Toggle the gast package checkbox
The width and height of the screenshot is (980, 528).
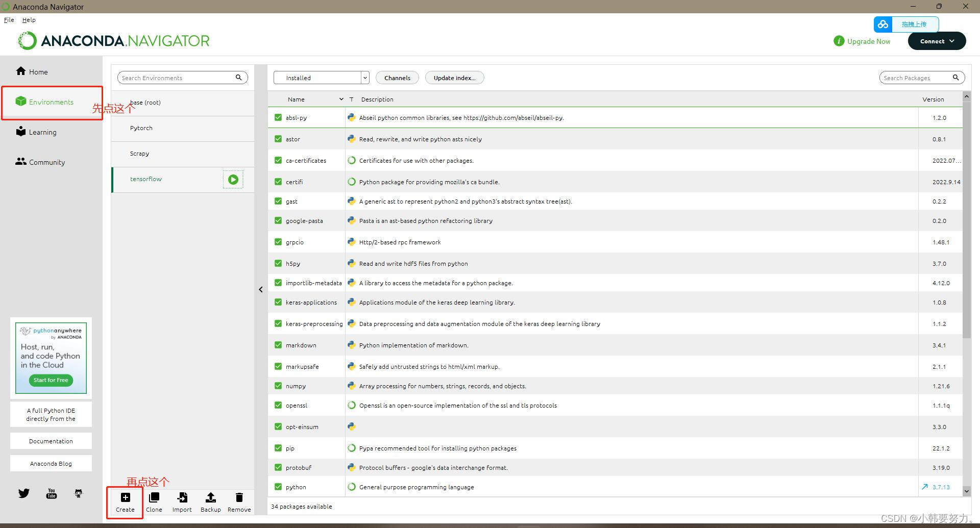pyautogui.click(x=278, y=201)
